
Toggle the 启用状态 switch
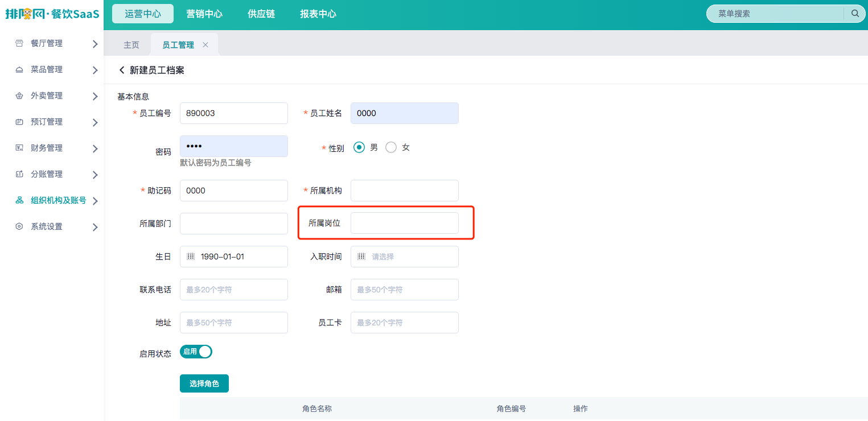tap(196, 352)
